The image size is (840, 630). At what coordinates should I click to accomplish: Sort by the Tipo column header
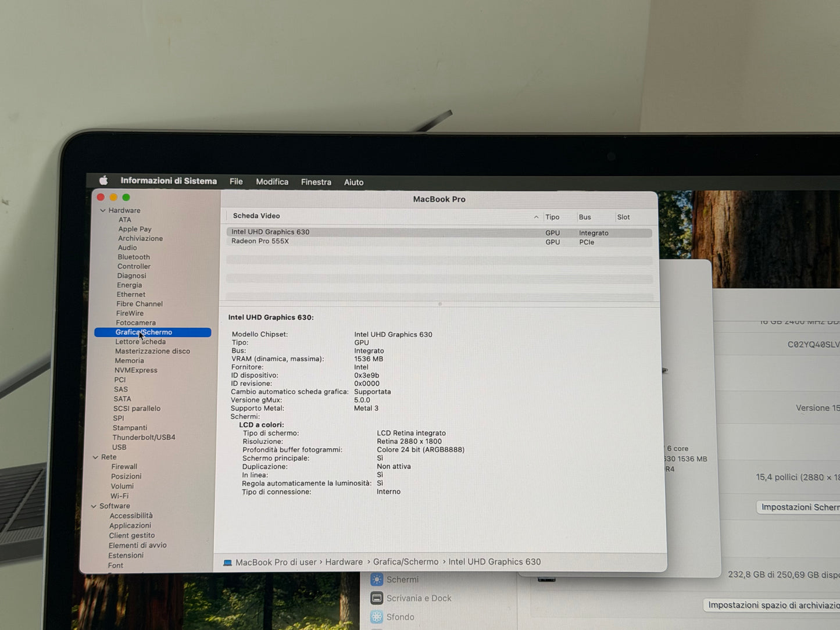552,217
